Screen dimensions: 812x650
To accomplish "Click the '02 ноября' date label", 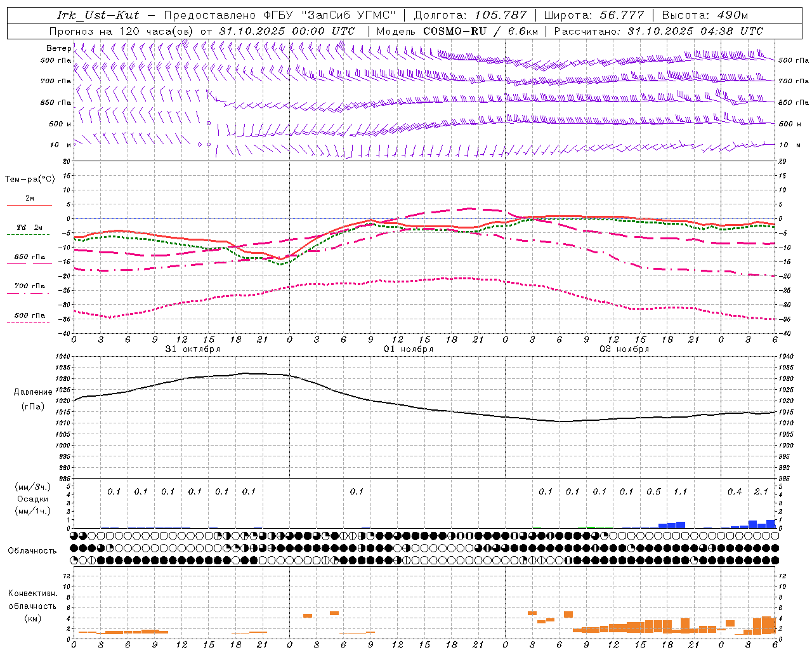I will click(x=624, y=349).
